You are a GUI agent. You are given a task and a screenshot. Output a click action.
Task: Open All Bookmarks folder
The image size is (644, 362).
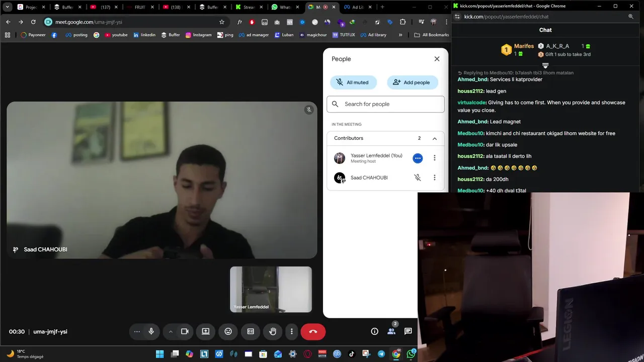click(x=431, y=35)
